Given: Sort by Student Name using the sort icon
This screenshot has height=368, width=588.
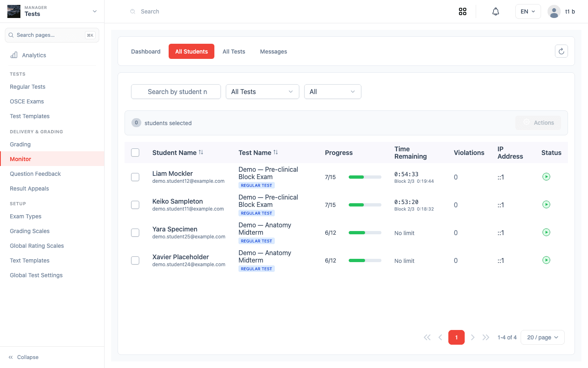Looking at the screenshot, I should [201, 152].
